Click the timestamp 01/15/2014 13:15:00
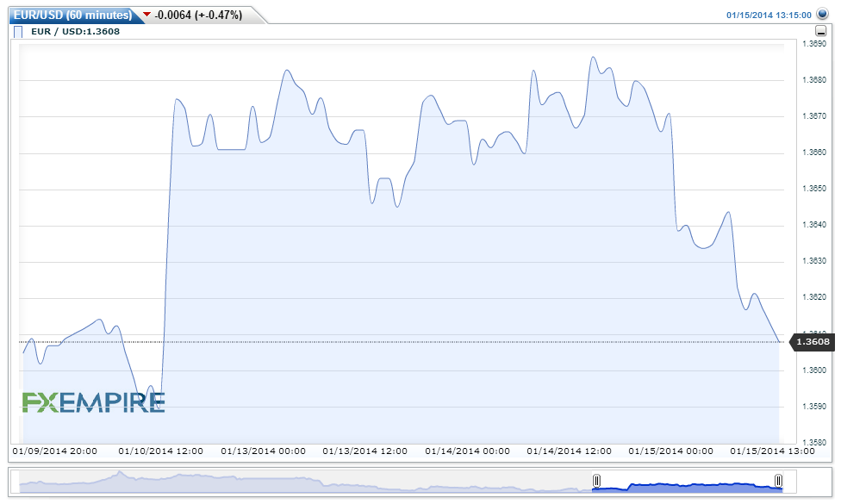 coord(769,15)
